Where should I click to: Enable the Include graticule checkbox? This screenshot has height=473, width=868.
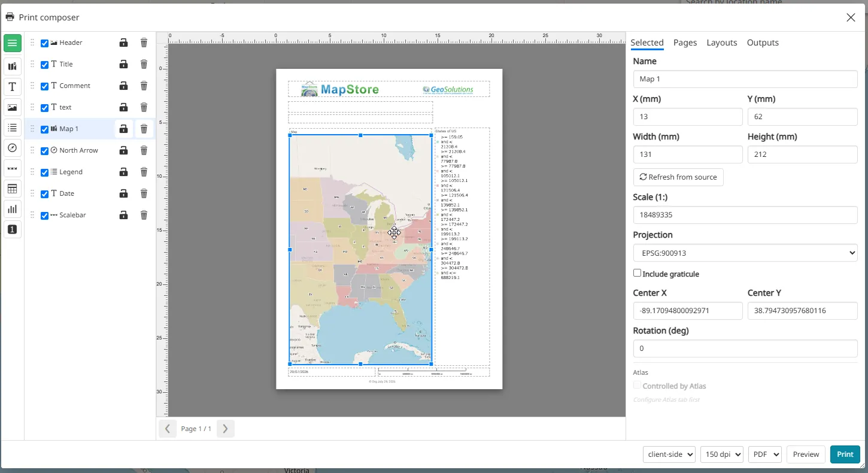point(637,273)
